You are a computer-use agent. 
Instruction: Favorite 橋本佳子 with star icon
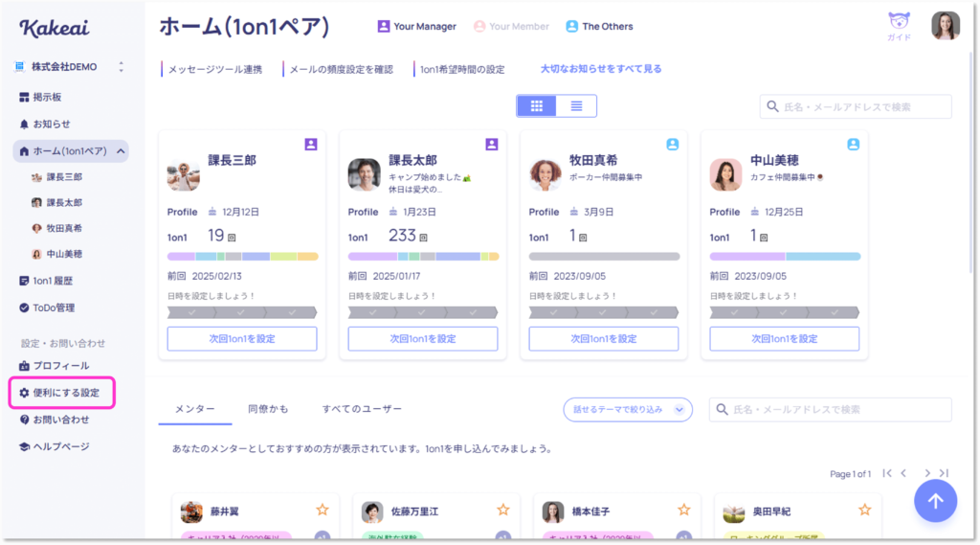(x=684, y=510)
